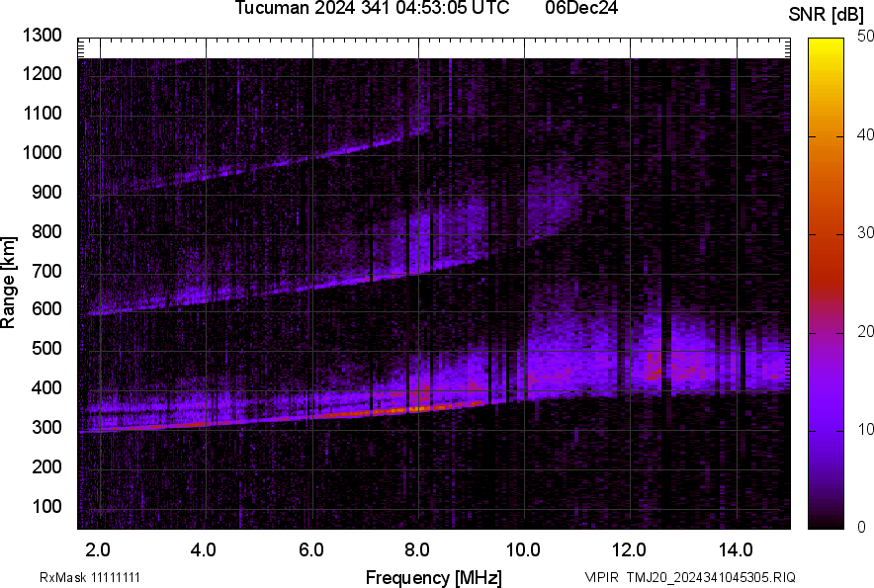Click the "Frequency [MHz]" axis label

coord(434,577)
